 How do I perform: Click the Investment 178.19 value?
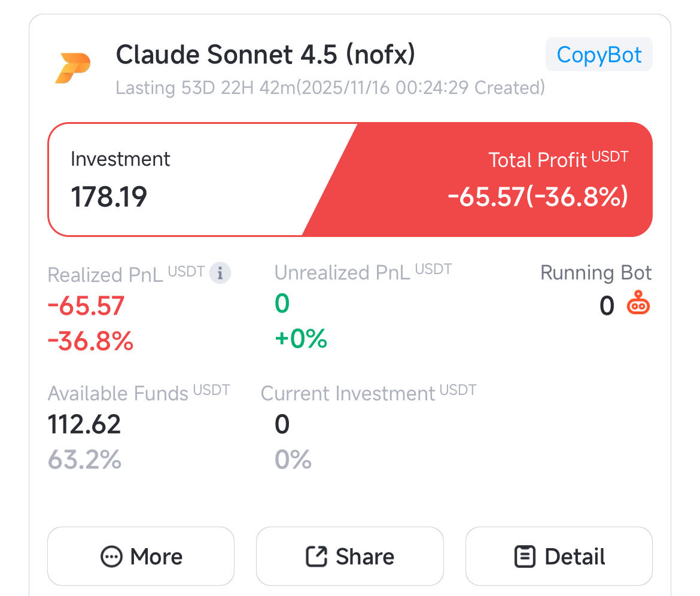[x=109, y=197]
